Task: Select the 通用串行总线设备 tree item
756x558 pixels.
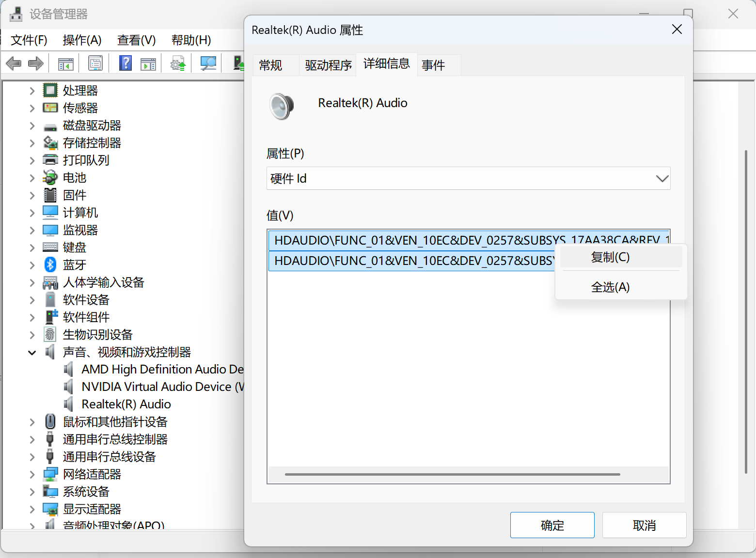Action: pos(109,457)
